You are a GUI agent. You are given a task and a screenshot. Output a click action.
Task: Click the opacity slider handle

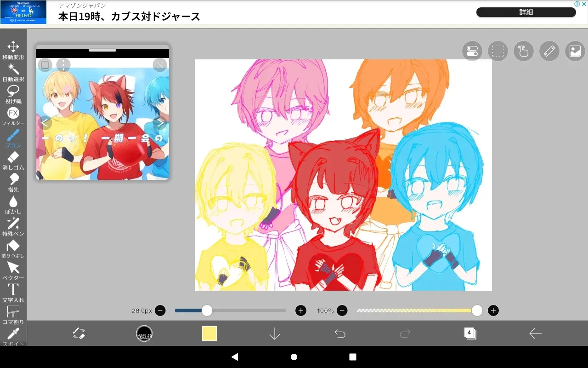(x=477, y=310)
